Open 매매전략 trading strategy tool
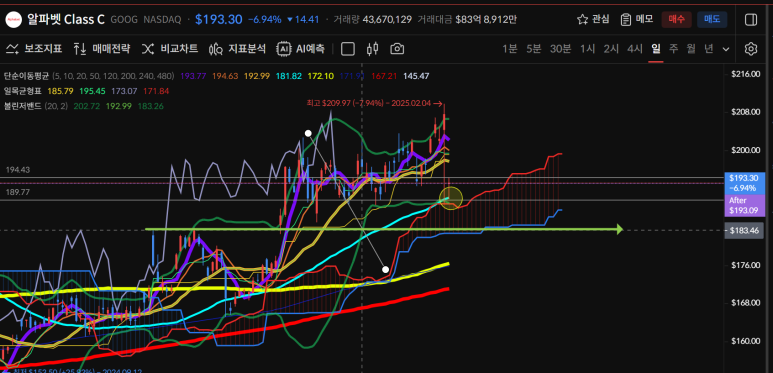Screen dimensions: 773x373 coord(102,49)
